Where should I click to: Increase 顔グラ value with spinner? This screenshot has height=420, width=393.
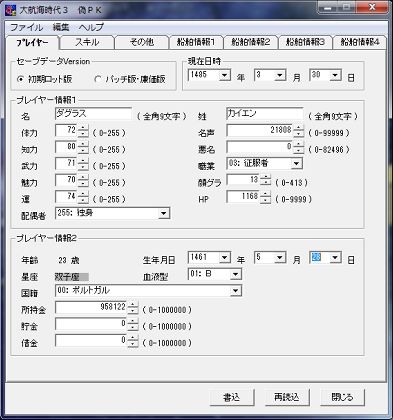(265, 177)
